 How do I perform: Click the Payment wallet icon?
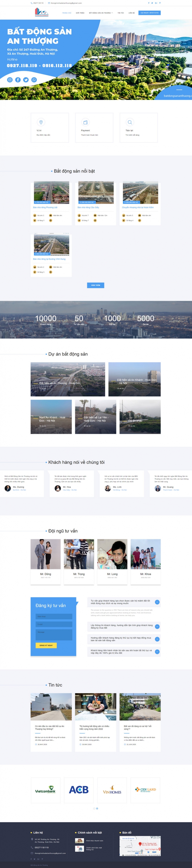(x=85, y=122)
